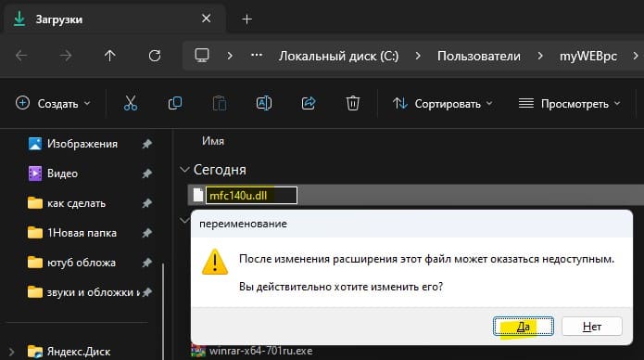The width and height of the screenshot is (644, 360).
Task: Click the pin icon next to Видео
Action: (x=146, y=174)
